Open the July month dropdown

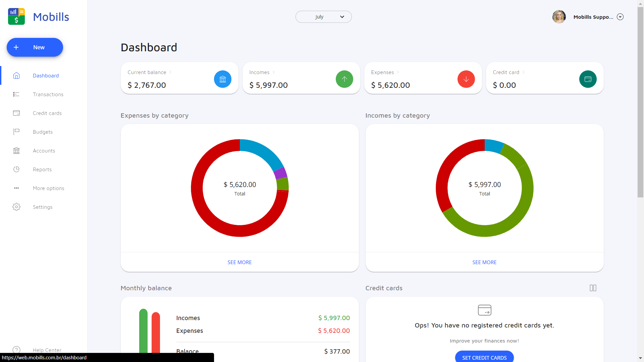click(x=324, y=17)
